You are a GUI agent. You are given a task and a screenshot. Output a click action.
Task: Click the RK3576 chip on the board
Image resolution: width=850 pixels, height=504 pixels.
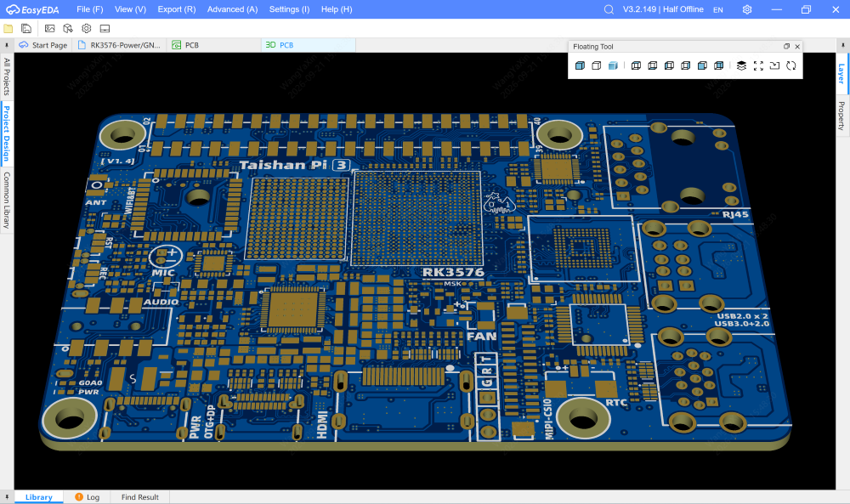[417, 218]
